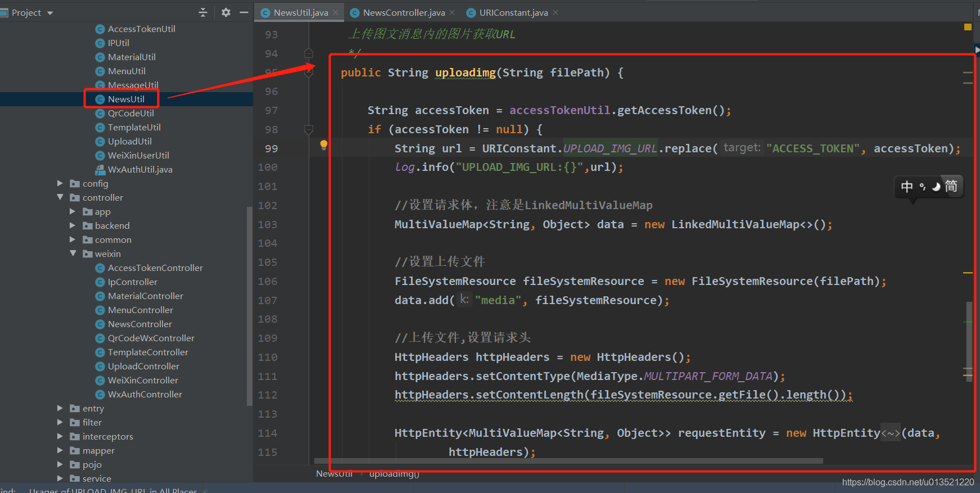Click the intention lightbulb on line 99
This screenshot has height=493, width=980.
(x=324, y=145)
